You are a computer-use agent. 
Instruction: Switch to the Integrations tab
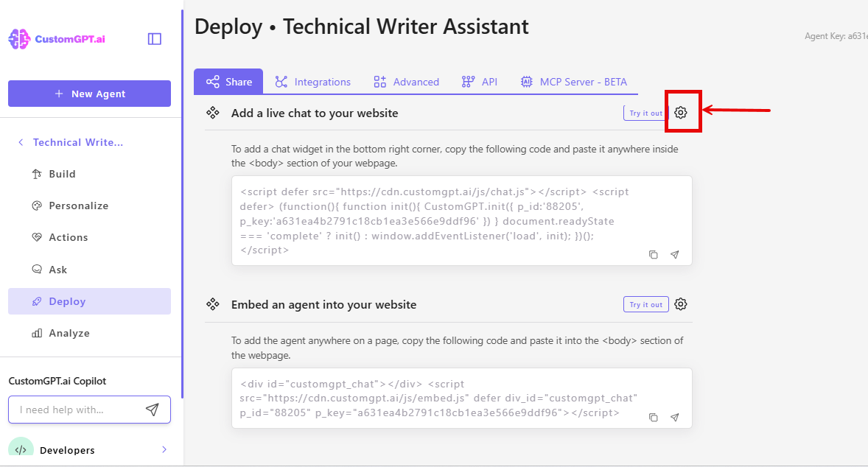pos(312,82)
